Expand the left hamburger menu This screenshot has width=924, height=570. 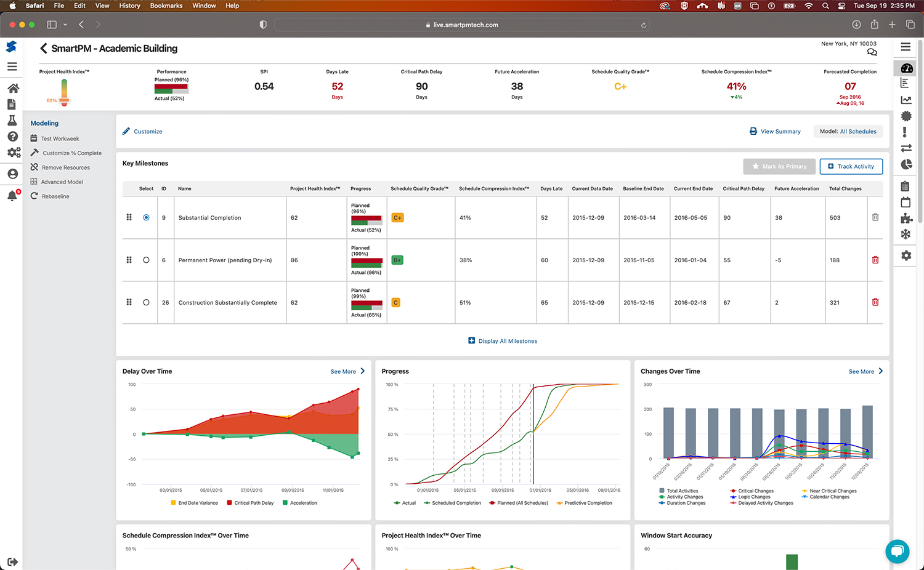[x=12, y=66]
